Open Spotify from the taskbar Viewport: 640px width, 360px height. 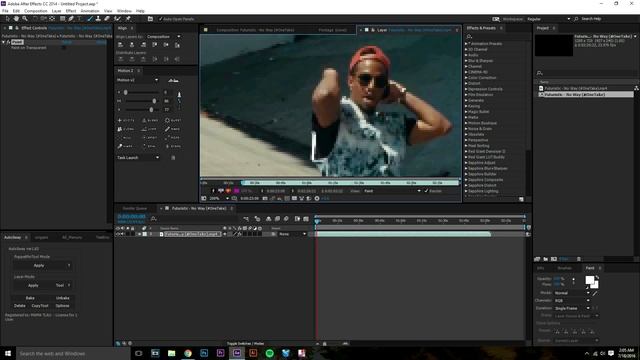click(269, 353)
